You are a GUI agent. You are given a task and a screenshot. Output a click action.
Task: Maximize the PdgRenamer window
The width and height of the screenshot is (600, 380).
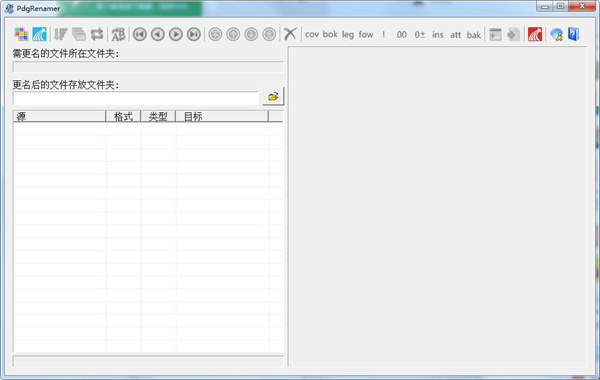point(561,6)
